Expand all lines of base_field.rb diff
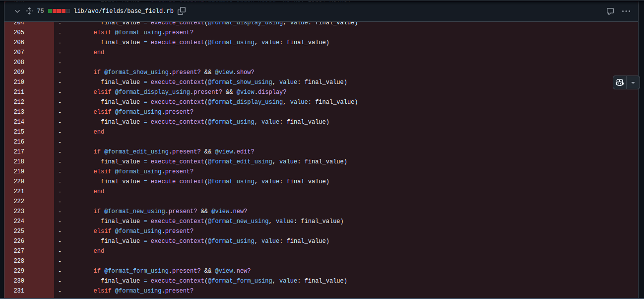This screenshot has width=644, height=299. point(29,11)
